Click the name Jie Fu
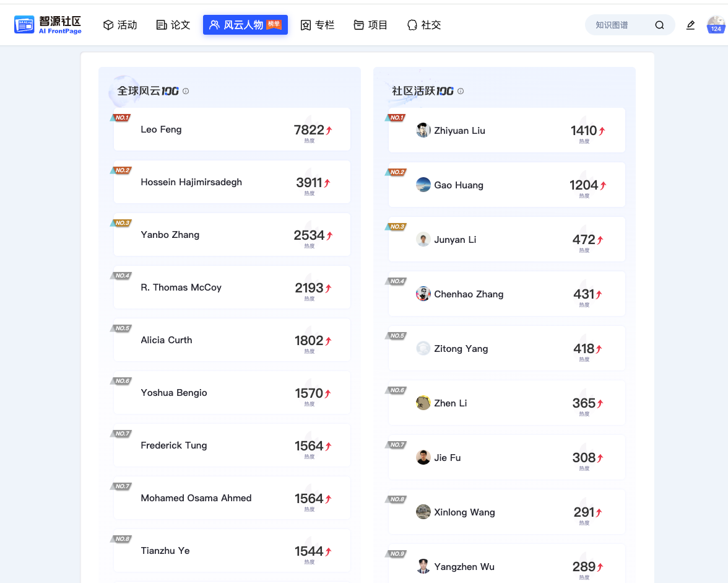The height and width of the screenshot is (583, 728). click(447, 458)
